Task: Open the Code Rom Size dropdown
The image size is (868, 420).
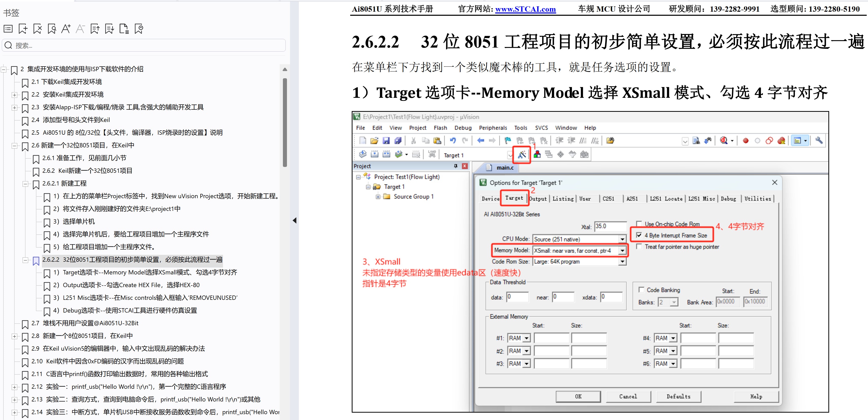Action: [622, 261]
